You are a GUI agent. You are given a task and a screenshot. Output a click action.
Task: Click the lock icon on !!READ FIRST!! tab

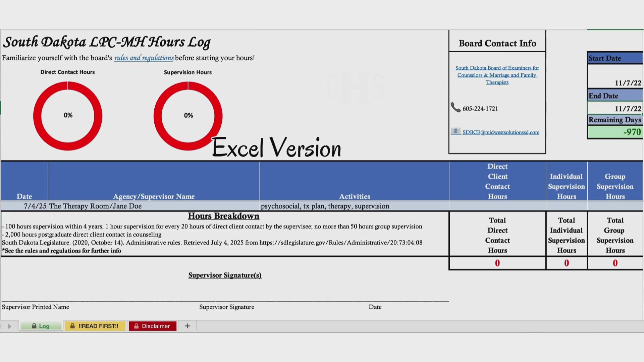coord(72,326)
